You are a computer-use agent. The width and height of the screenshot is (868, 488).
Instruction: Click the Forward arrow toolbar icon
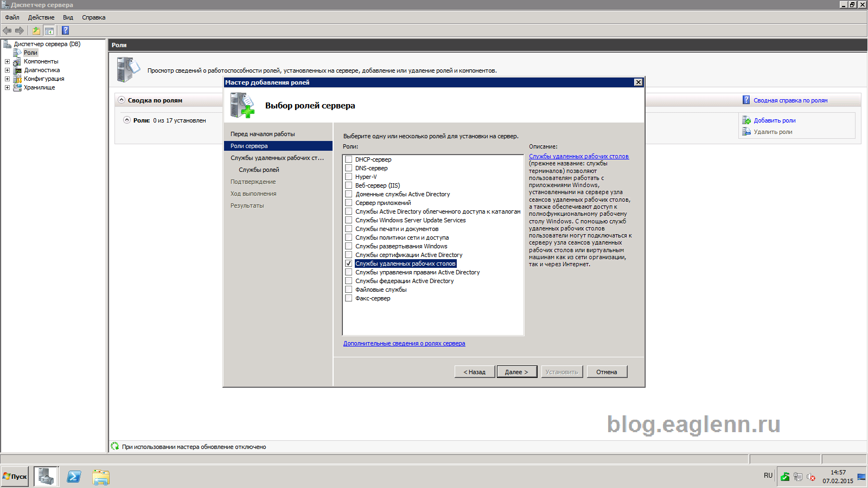[x=20, y=30]
